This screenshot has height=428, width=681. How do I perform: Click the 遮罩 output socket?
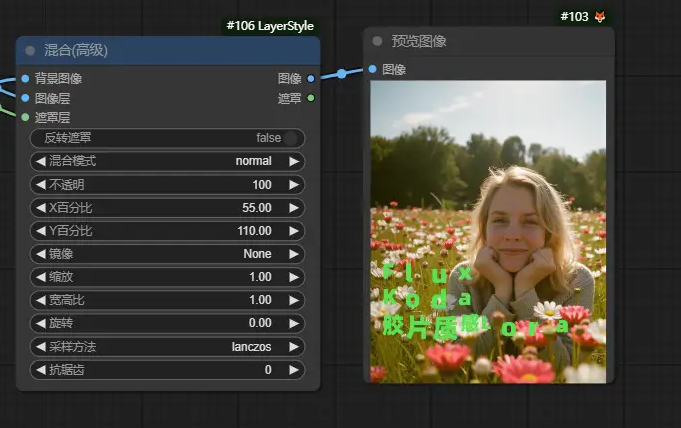point(311,98)
